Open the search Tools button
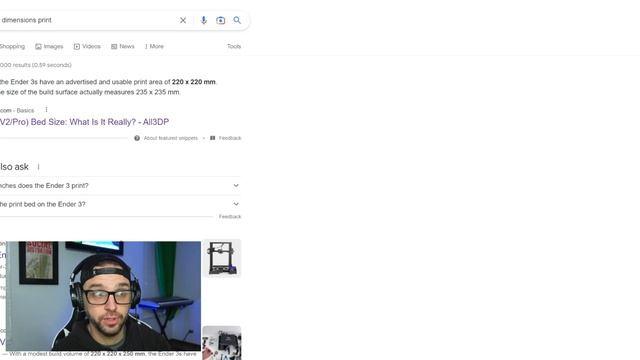The height and width of the screenshot is (360, 640). (234, 47)
